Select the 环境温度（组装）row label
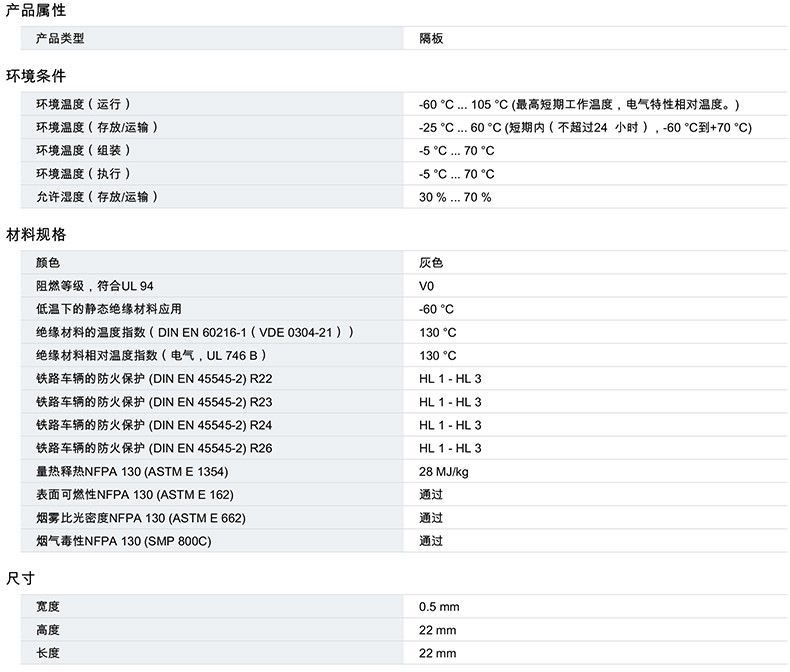This screenshot has height=672, width=790. 84,150
